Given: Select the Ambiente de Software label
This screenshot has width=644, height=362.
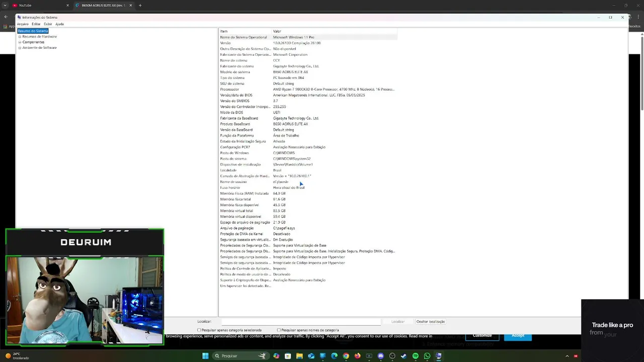Looking at the screenshot, I should [x=39, y=48].
